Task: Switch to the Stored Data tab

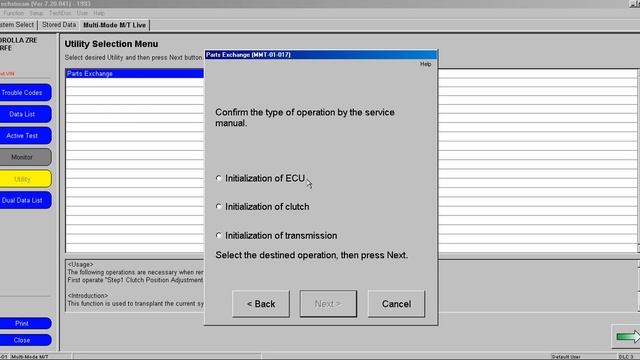Action: (59, 25)
